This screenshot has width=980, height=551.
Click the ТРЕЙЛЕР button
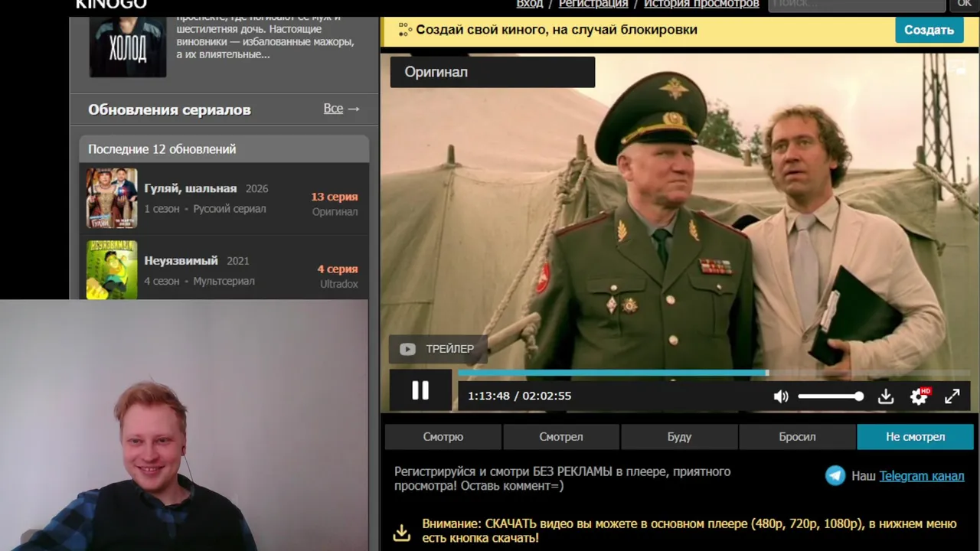tap(437, 349)
